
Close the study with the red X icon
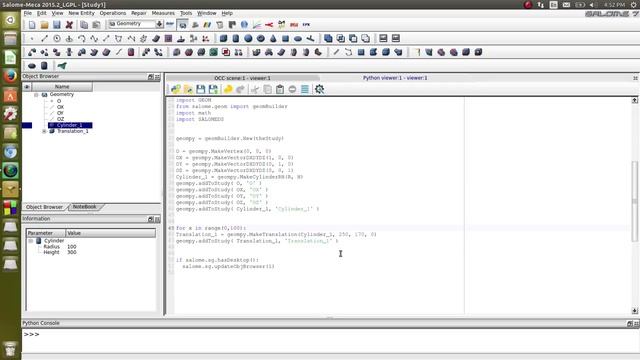[x=69, y=25]
